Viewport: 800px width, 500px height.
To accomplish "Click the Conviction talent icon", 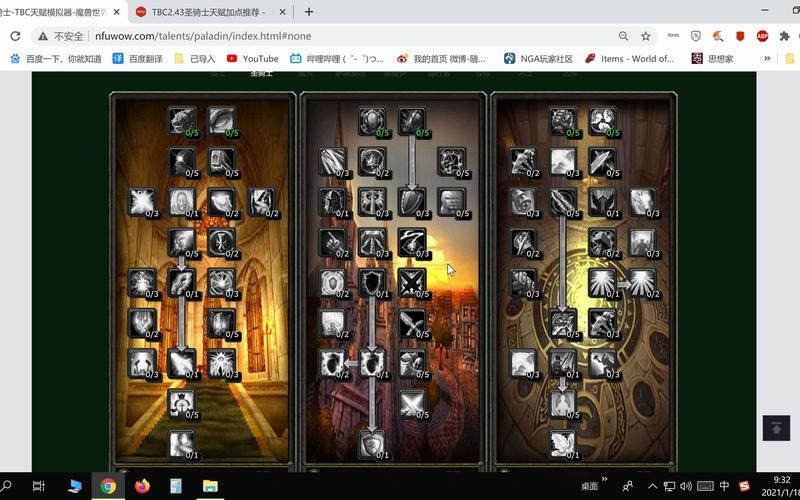I will [563, 201].
